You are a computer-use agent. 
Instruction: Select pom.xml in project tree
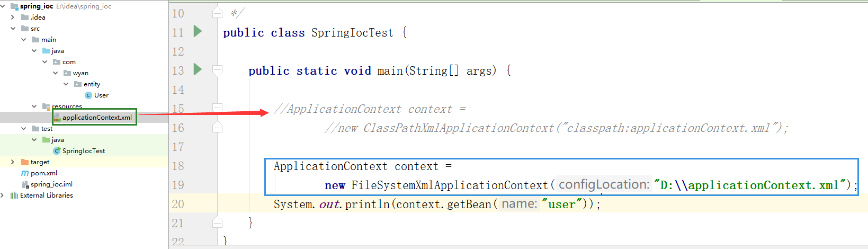44,173
